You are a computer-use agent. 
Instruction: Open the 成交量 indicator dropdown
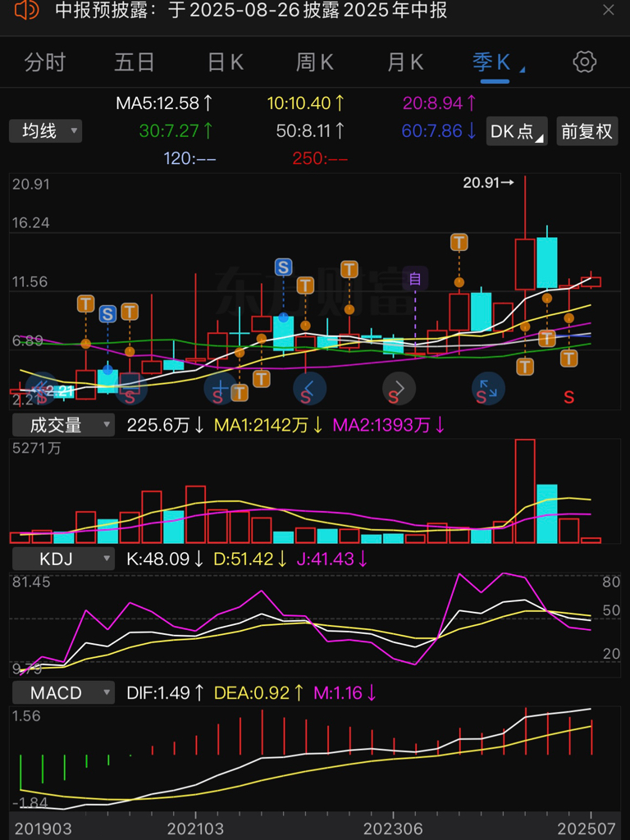pos(63,426)
